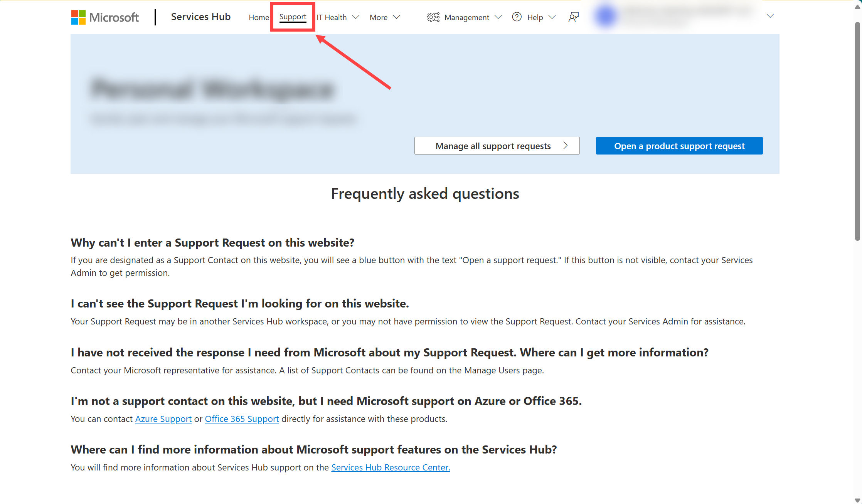This screenshot has width=862, height=504.
Task: Click the notifications bell icon area
Action: [x=573, y=17]
